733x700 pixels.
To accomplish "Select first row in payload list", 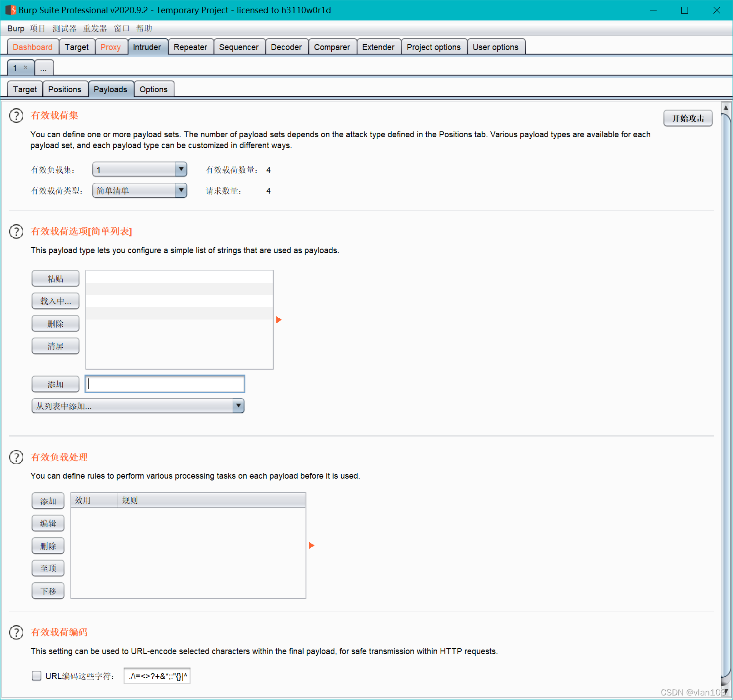I will point(180,277).
